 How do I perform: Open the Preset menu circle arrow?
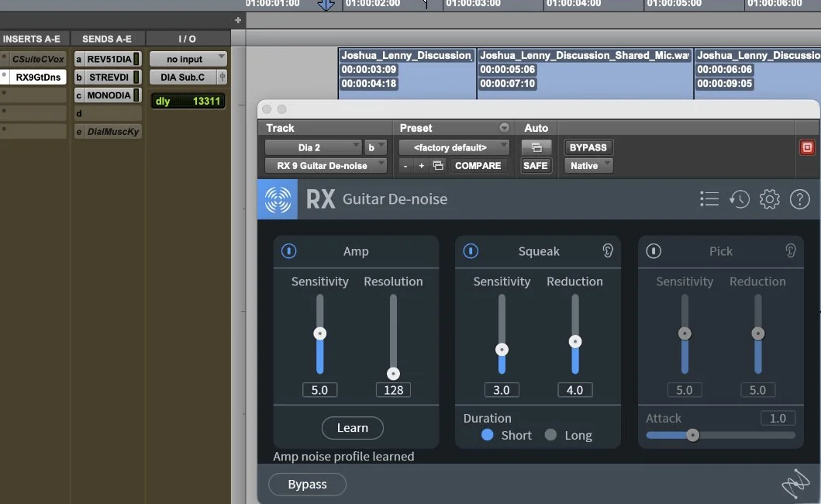click(x=504, y=128)
